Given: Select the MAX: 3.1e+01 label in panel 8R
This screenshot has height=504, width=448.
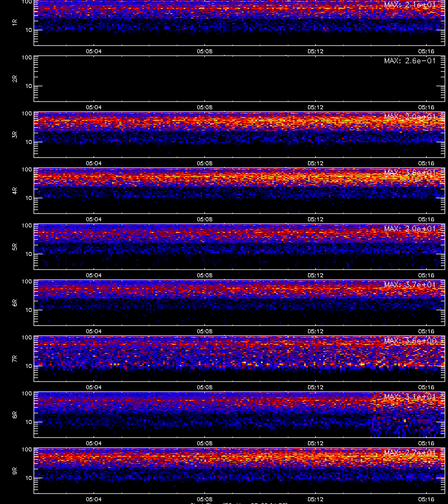Looking at the screenshot, I should pos(410,396).
